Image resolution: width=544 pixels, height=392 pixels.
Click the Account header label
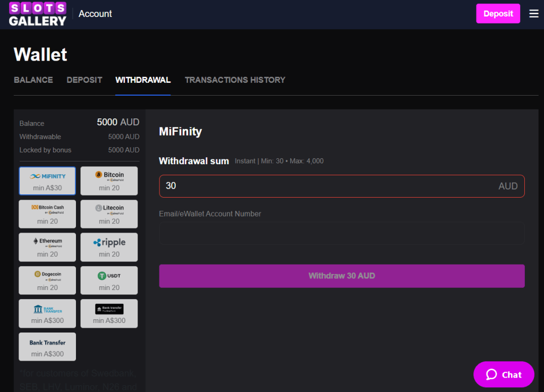(x=95, y=14)
